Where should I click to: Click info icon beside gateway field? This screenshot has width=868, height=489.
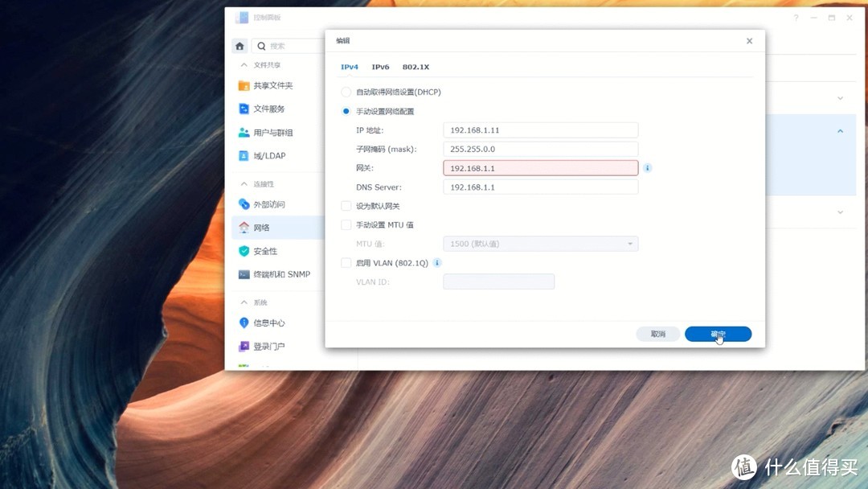coord(647,168)
